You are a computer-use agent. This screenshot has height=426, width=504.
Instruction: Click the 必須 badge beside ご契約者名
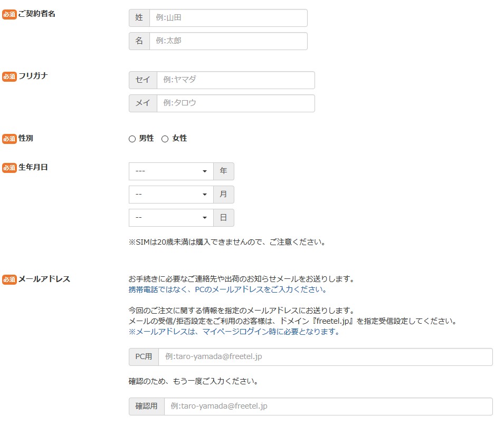(x=9, y=14)
